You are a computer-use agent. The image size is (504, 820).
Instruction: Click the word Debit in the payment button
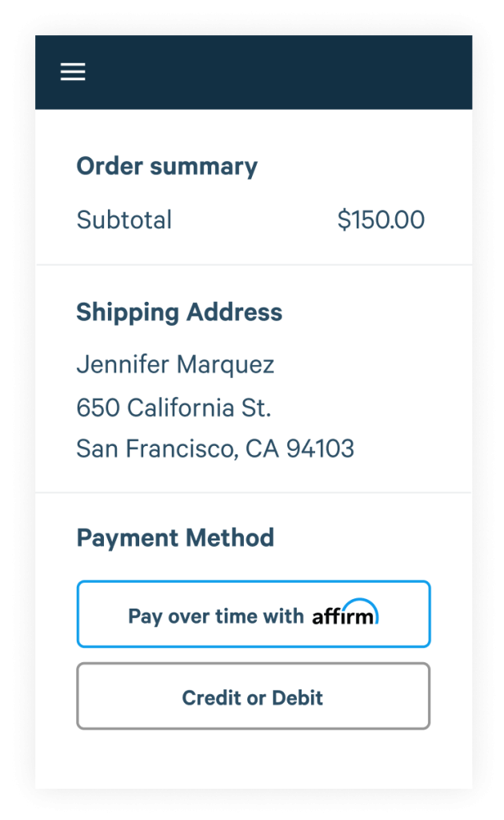(297, 697)
